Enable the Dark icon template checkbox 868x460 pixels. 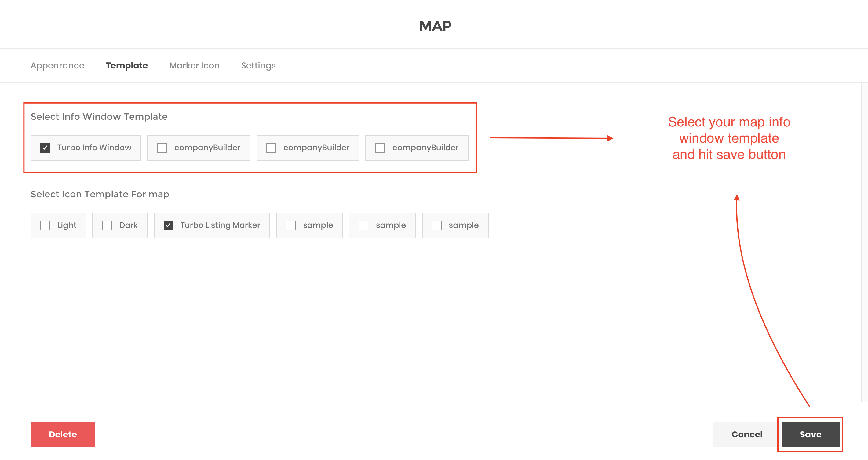[x=107, y=225]
